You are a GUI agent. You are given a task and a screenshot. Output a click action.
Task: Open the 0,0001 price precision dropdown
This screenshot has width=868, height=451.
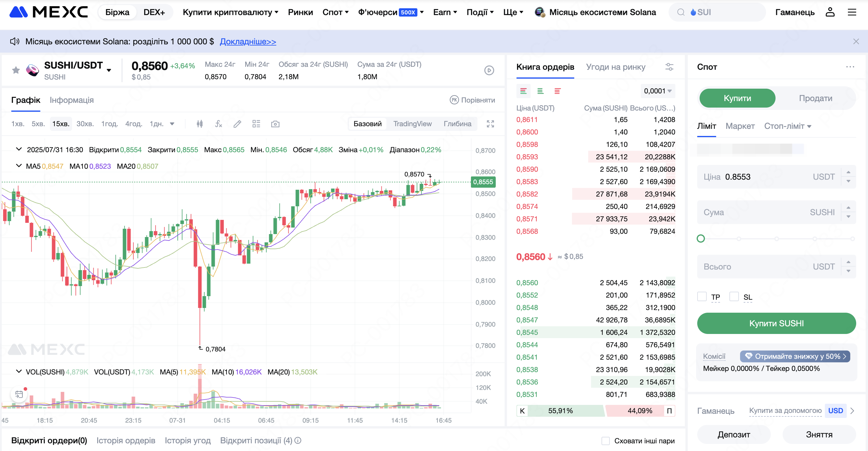point(657,91)
